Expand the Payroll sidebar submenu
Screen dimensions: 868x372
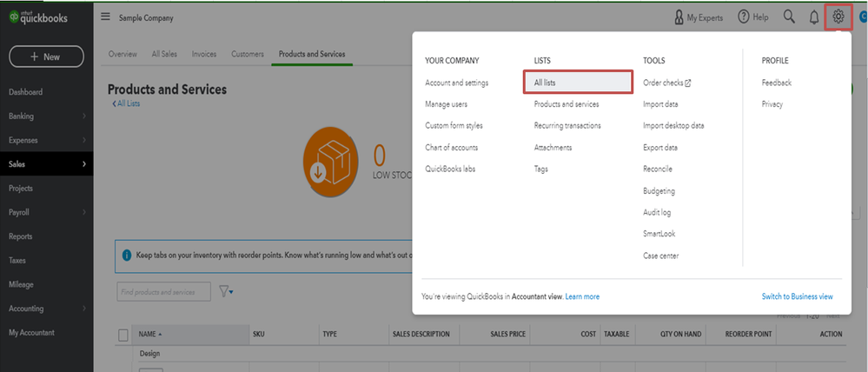[84, 212]
